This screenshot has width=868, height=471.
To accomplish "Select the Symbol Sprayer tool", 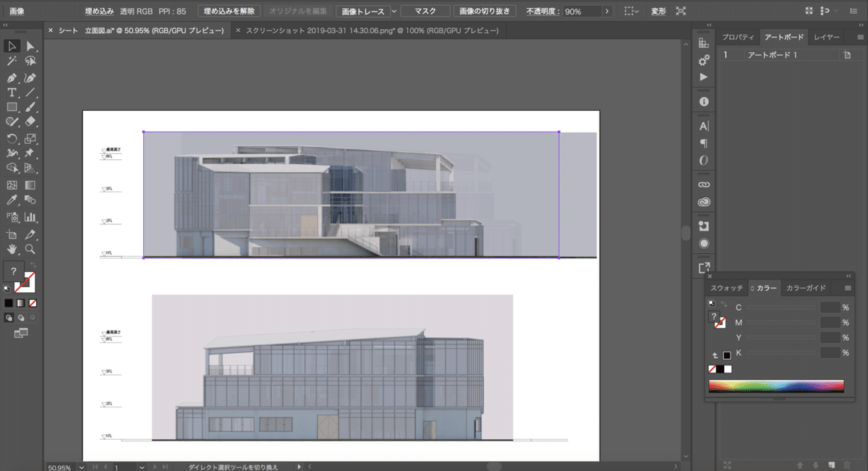I will [x=12, y=216].
